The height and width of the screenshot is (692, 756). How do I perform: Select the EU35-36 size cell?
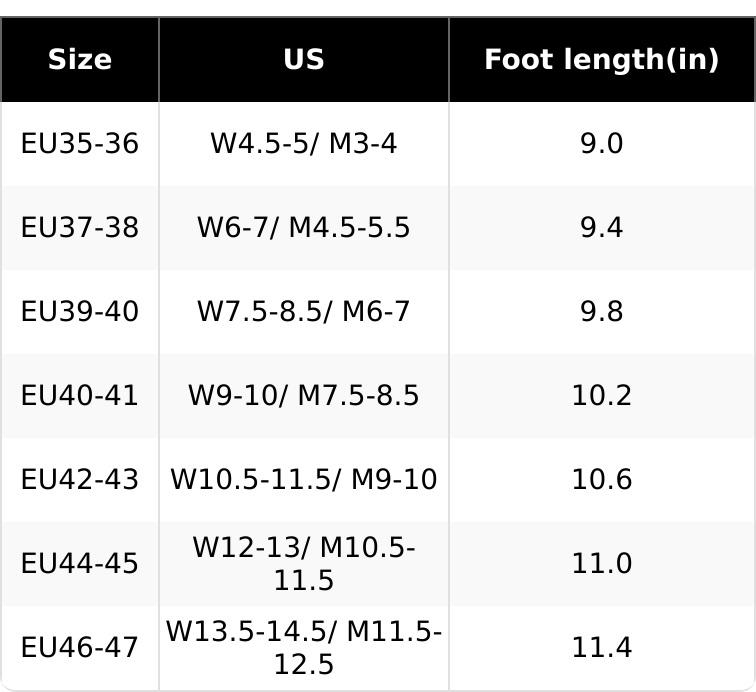(80, 144)
